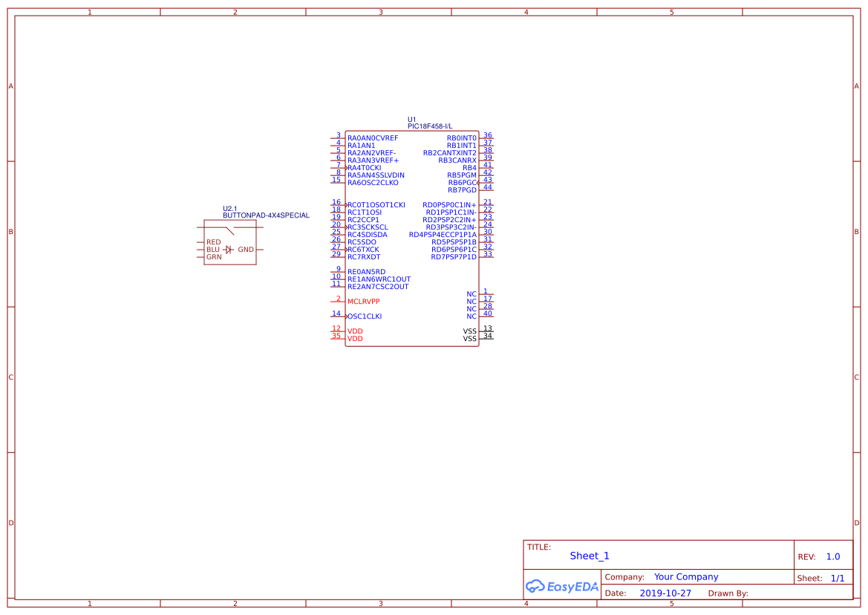Click the Sheet 1/1 value
This screenshot has height=615, width=868.
[x=837, y=578]
